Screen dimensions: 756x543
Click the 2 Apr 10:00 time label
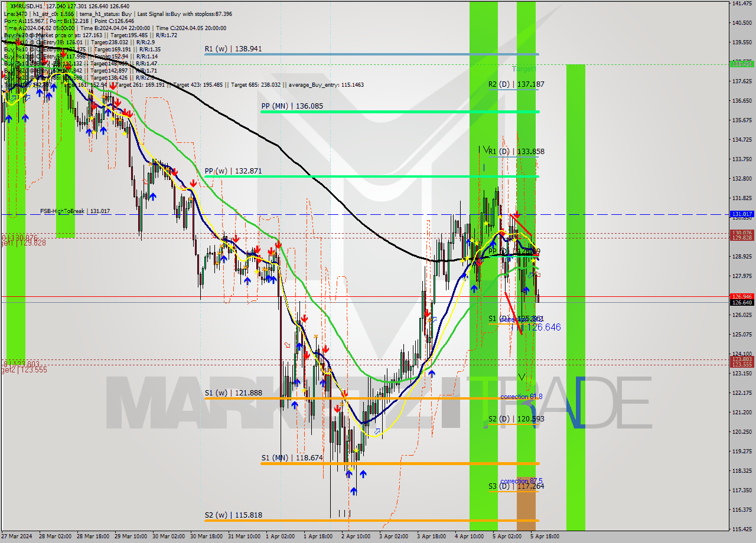[x=356, y=537]
